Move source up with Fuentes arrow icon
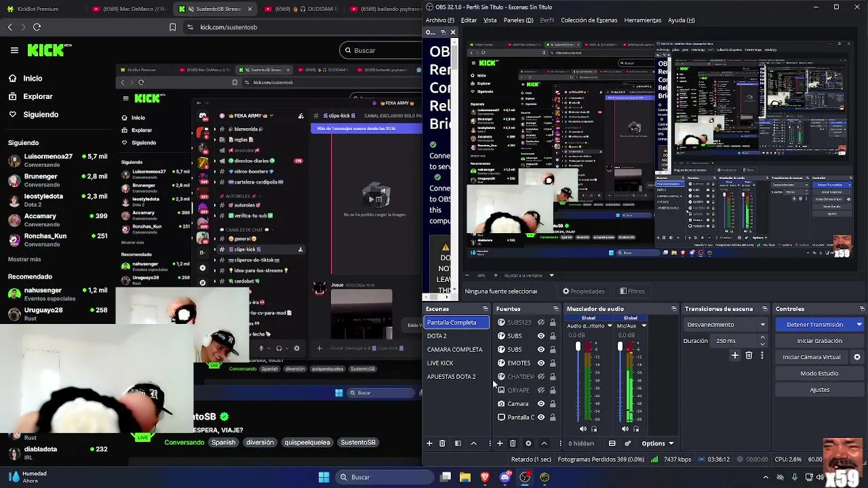This screenshot has height=488, width=868. tap(544, 443)
